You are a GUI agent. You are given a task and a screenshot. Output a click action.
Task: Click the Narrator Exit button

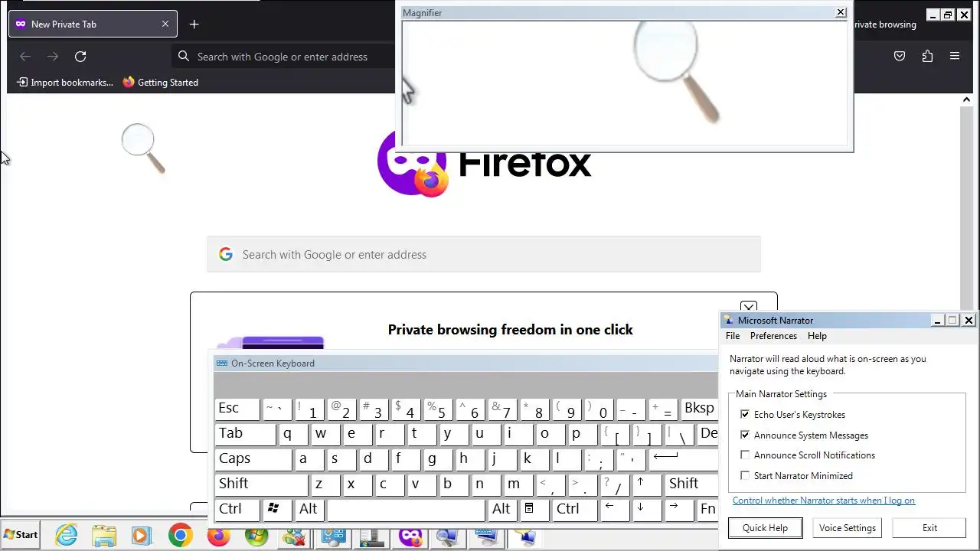click(929, 528)
